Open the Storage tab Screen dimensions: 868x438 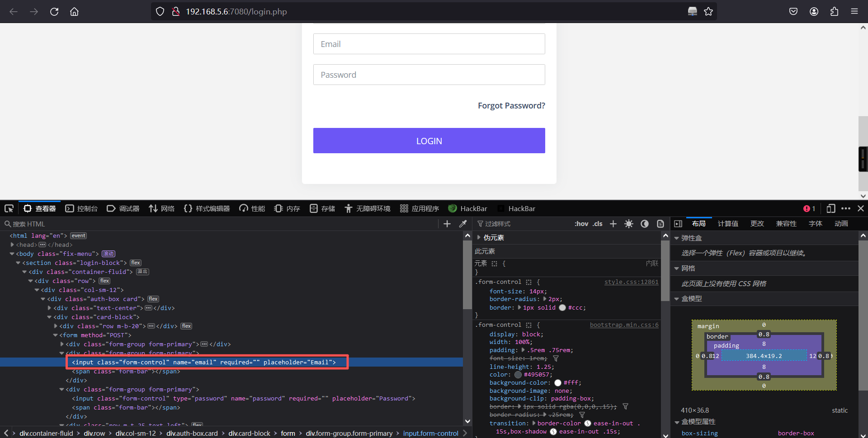322,208
